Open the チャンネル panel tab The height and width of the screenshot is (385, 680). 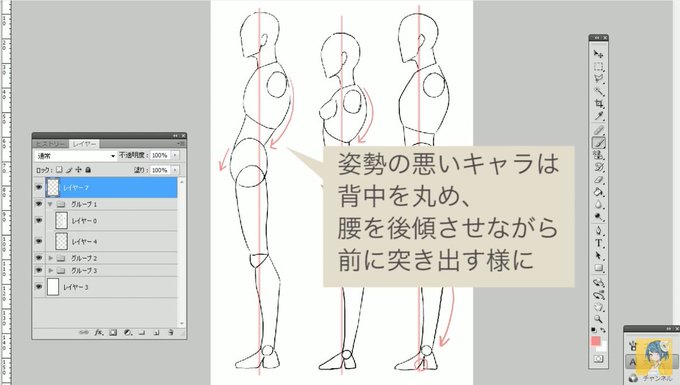[657, 378]
